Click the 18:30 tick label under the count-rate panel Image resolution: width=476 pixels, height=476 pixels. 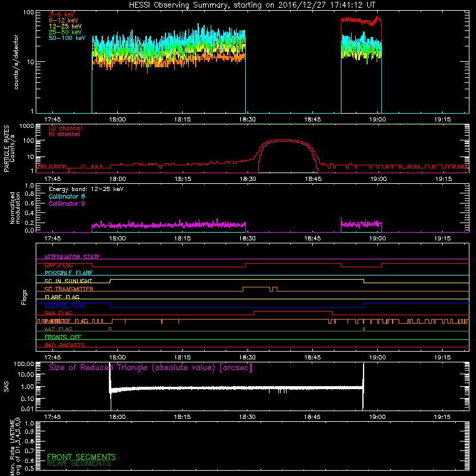tap(248, 120)
